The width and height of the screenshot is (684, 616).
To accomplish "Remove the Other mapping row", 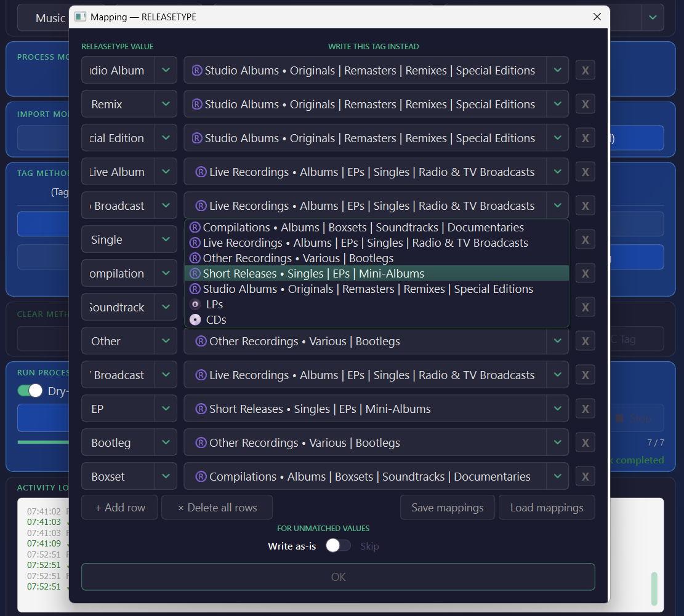I will [x=585, y=341].
